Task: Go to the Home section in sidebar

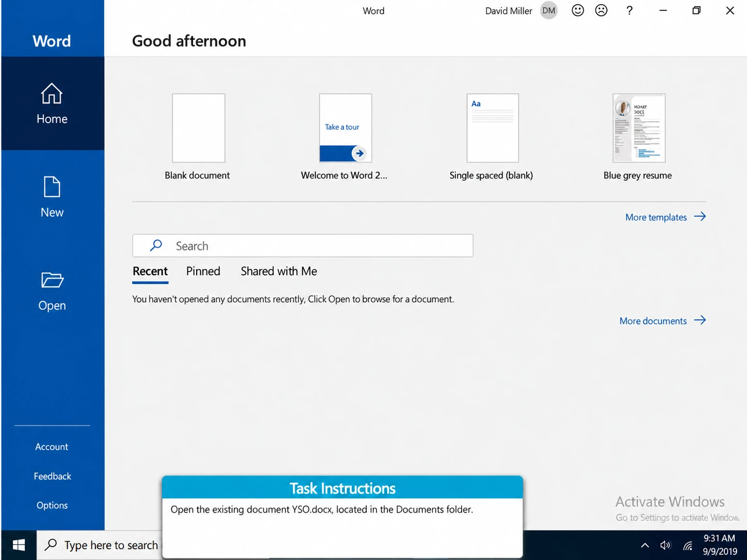Action: (x=52, y=104)
